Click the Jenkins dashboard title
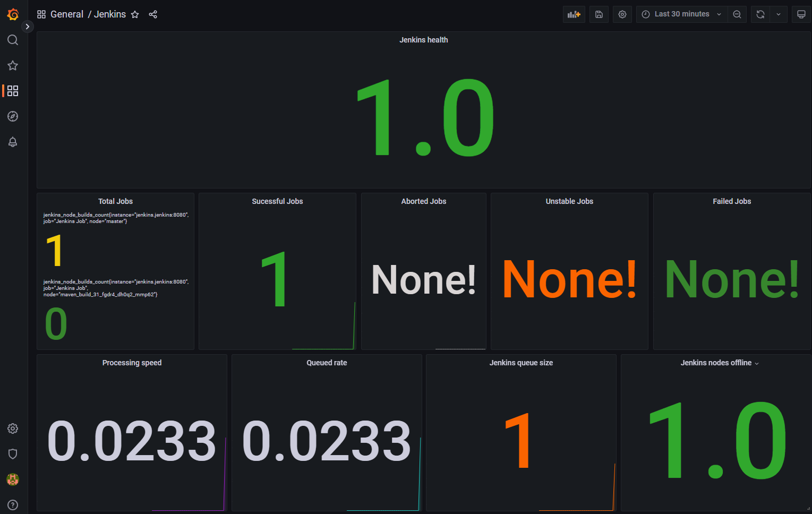The height and width of the screenshot is (514, 812). pyautogui.click(x=110, y=14)
